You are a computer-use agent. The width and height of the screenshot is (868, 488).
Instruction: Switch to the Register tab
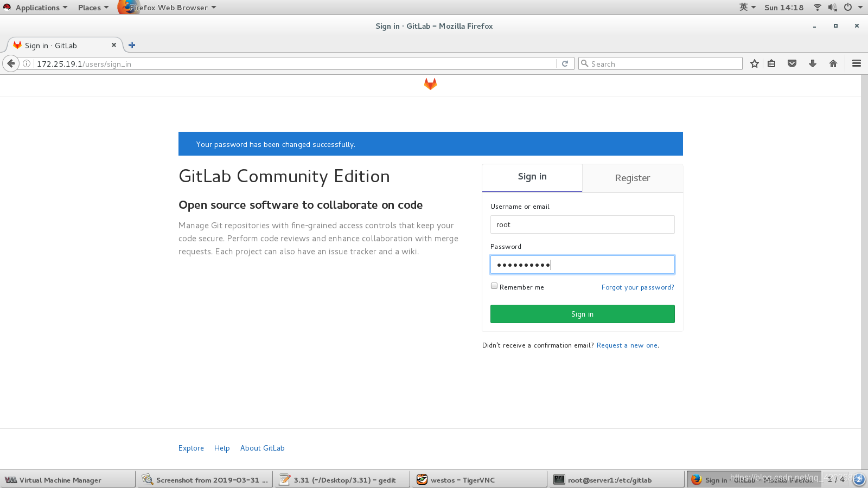(633, 178)
